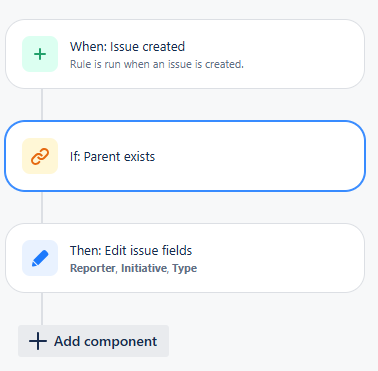The width and height of the screenshot is (378, 371).
Task: Click the orange chain-link condition icon
Action: [x=40, y=156]
